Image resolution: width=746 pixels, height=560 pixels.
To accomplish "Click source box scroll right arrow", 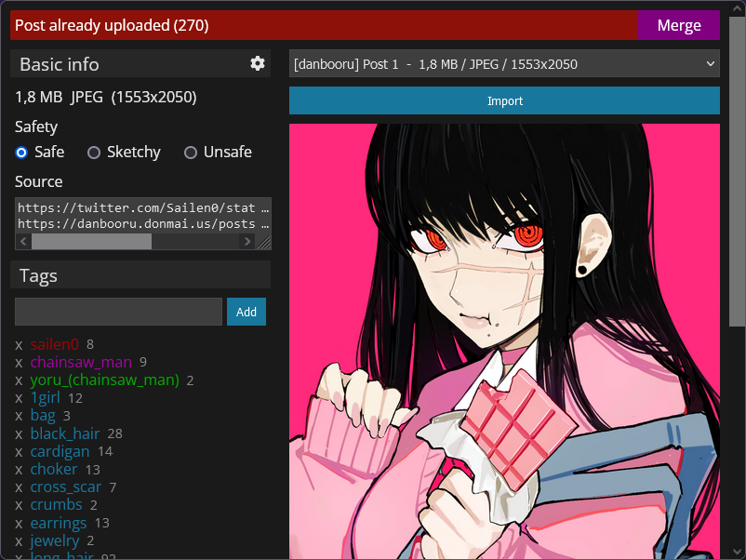I will tap(246, 242).
